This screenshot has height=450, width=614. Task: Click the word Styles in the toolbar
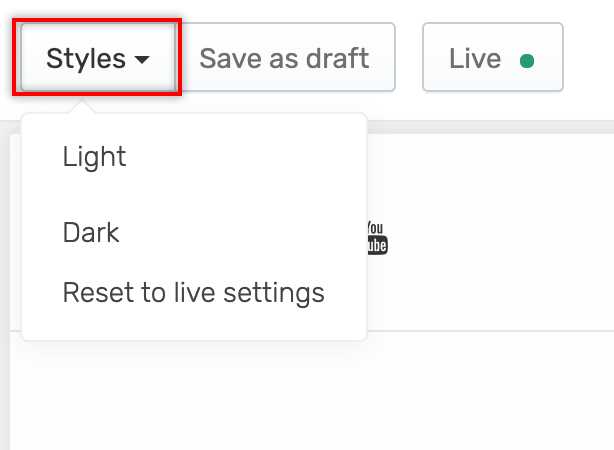click(x=86, y=59)
